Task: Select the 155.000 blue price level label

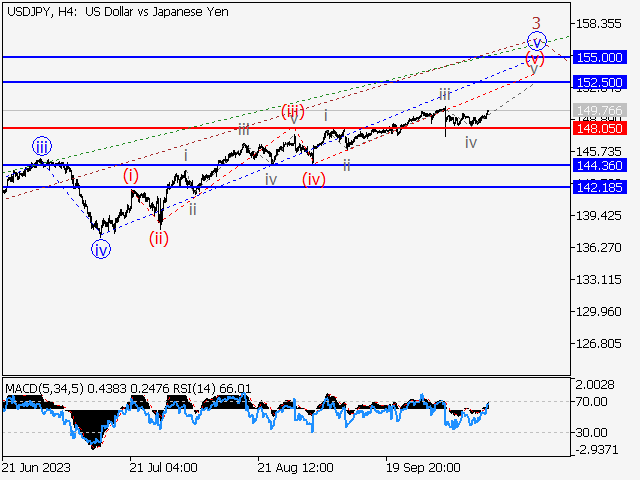Action: 600,57
